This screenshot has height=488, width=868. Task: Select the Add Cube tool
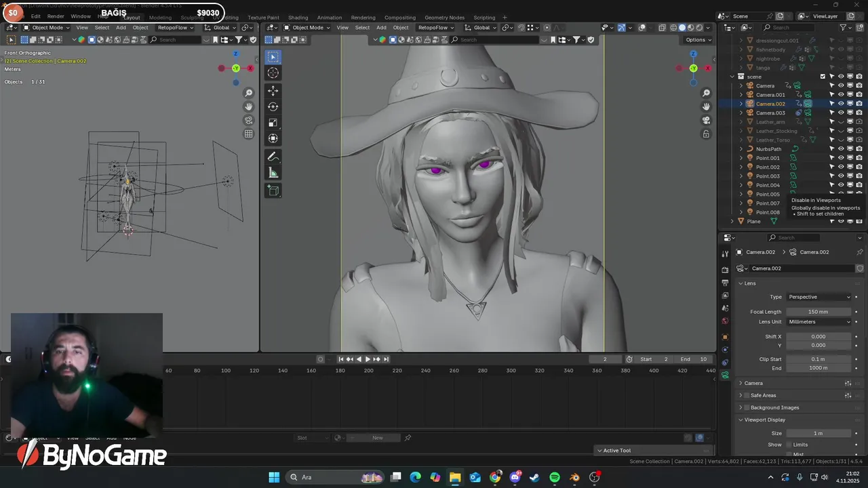273,190
